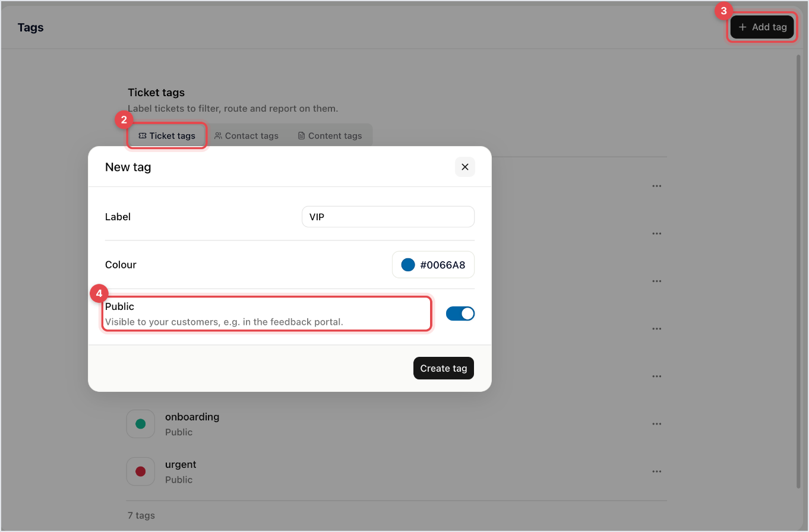Select the onboarding tag name
This screenshot has height=532, width=809.
(192, 417)
